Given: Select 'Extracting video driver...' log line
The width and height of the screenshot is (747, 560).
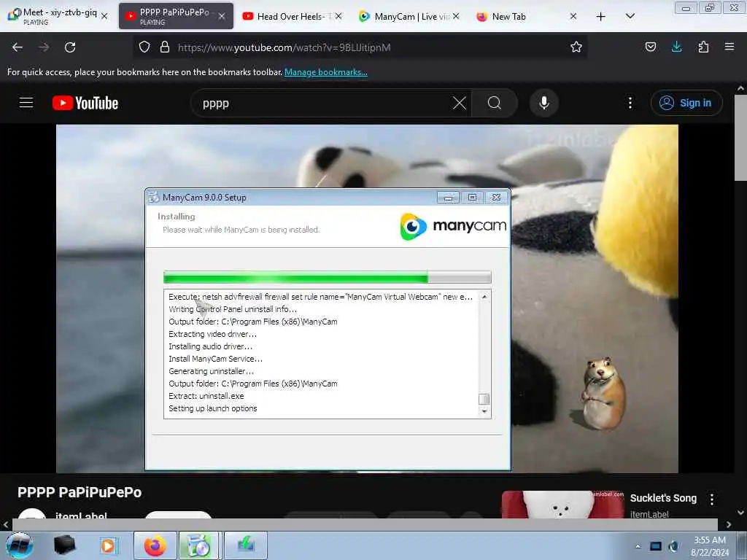Looking at the screenshot, I should 212,334.
